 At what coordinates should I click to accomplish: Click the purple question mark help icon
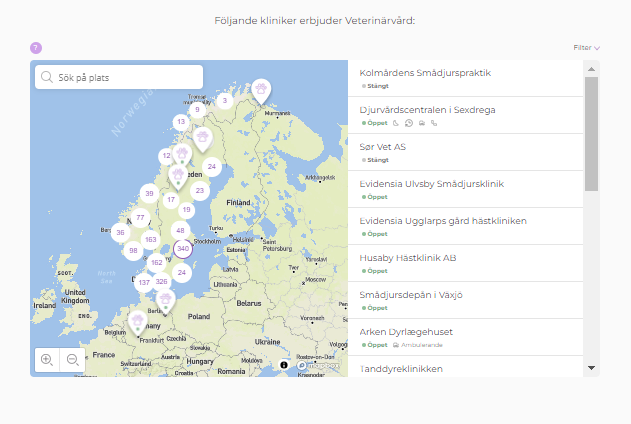[x=36, y=47]
